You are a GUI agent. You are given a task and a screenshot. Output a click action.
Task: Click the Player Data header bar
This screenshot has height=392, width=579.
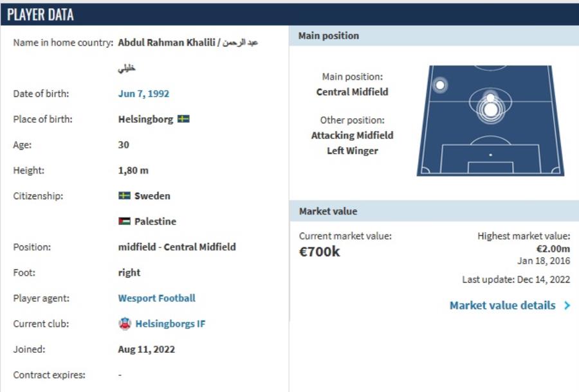(x=289, y=15)
